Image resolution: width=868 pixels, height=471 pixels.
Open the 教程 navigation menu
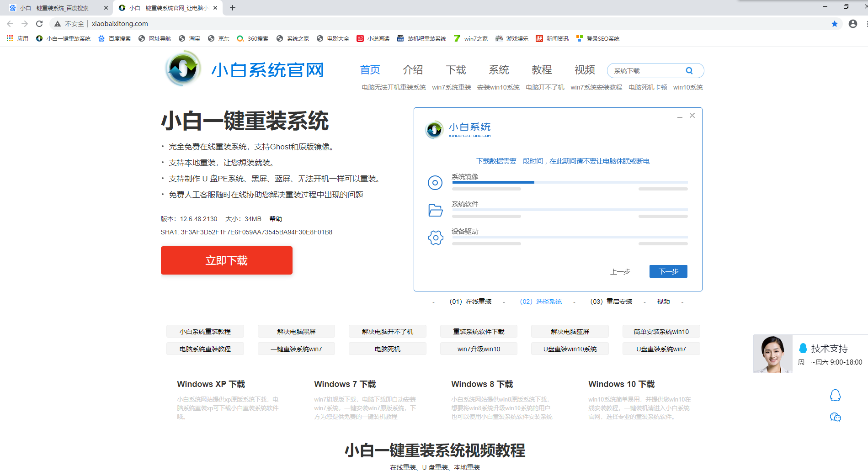pyautogui.click(x=542, y=69)
